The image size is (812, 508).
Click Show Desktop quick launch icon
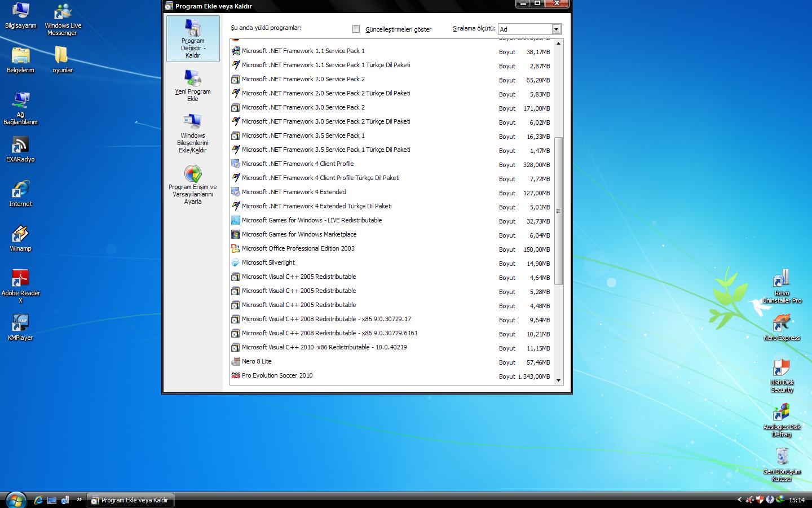coord(52,500)
